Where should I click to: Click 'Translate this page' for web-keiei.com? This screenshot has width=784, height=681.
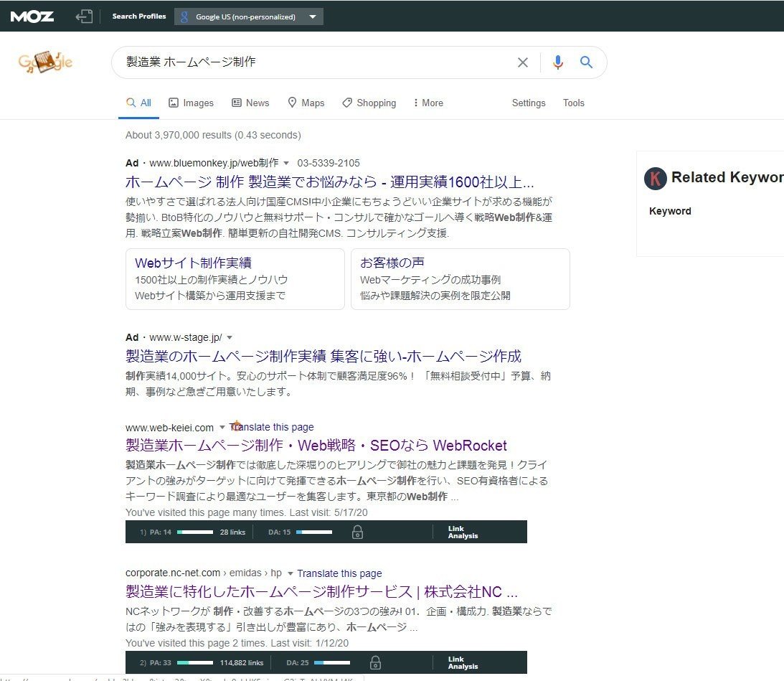[x=272, y=427]
